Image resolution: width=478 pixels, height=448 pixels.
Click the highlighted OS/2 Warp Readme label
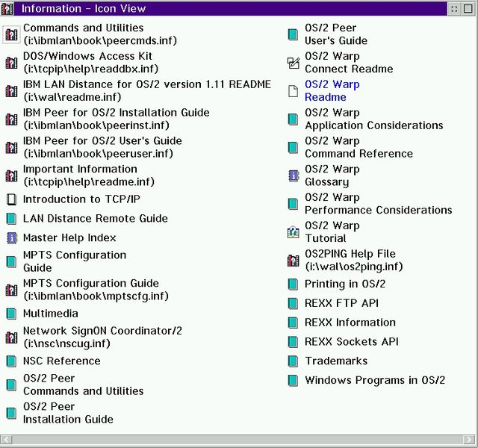pos(332,91)
